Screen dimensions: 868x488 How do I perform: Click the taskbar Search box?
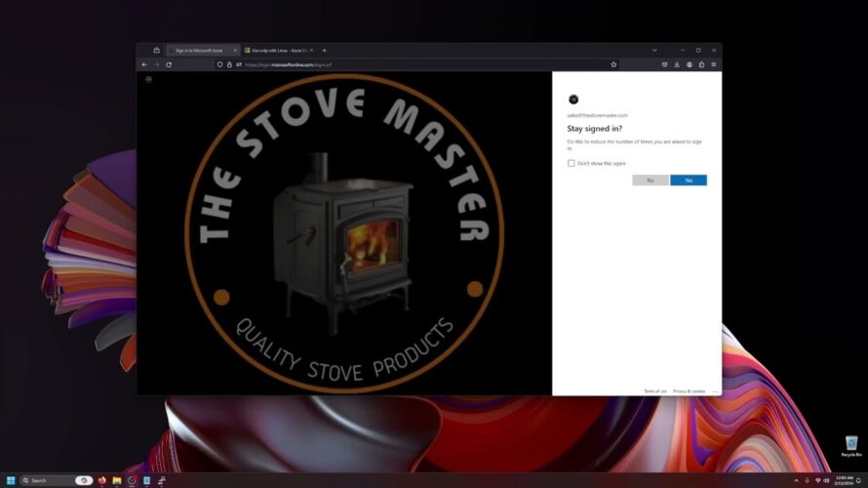56,480
